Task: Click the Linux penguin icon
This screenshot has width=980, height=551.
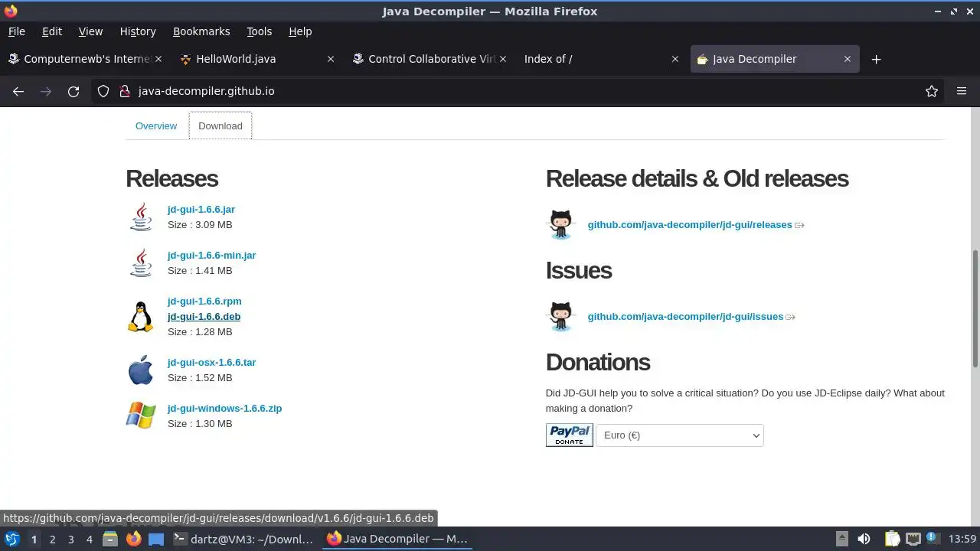Action: click(140, 316)
